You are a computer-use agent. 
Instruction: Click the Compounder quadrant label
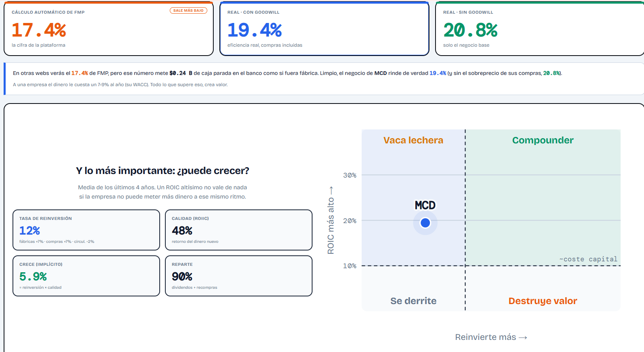click(543, 140)
